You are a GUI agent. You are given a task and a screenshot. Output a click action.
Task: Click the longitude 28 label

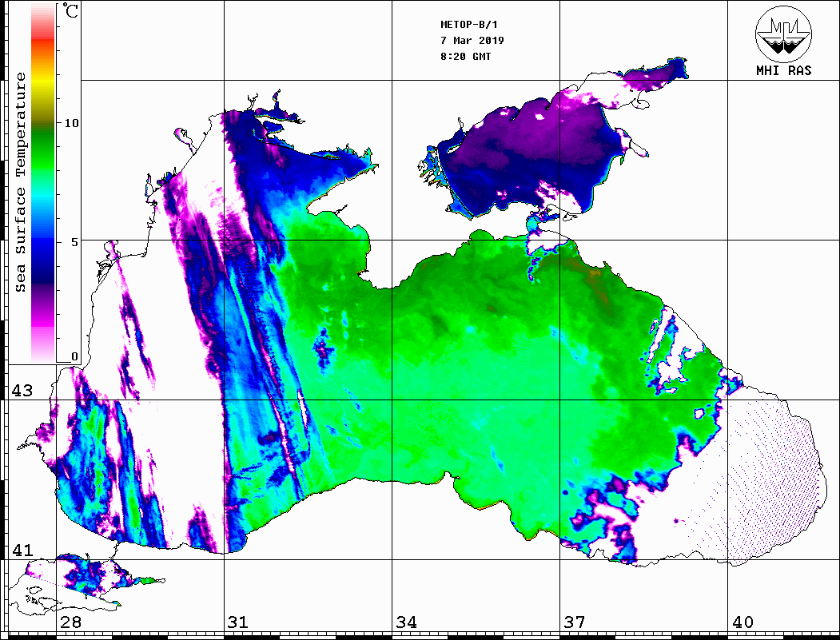[x=70, y=622]
